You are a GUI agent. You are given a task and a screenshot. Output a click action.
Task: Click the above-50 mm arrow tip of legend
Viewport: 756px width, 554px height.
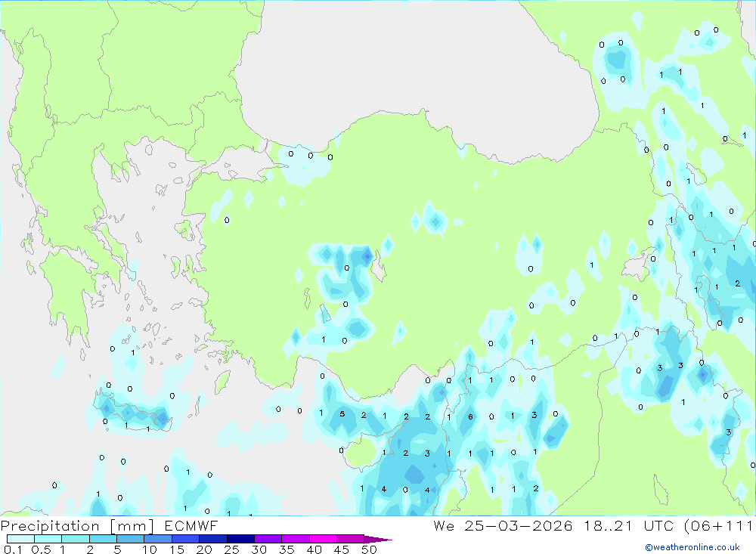378,539
